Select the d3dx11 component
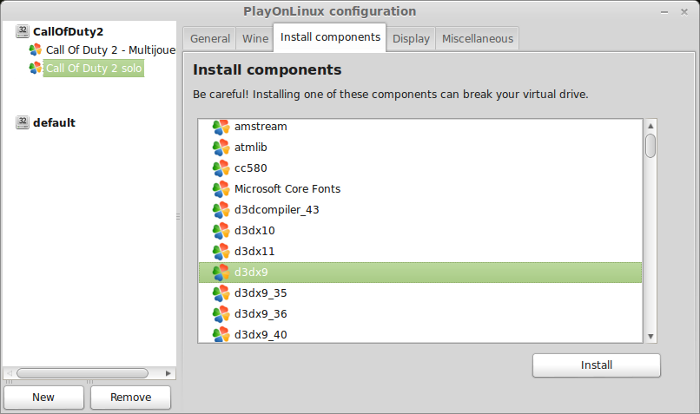This screenshot has height=414, width=700. [x=420, y=251]
